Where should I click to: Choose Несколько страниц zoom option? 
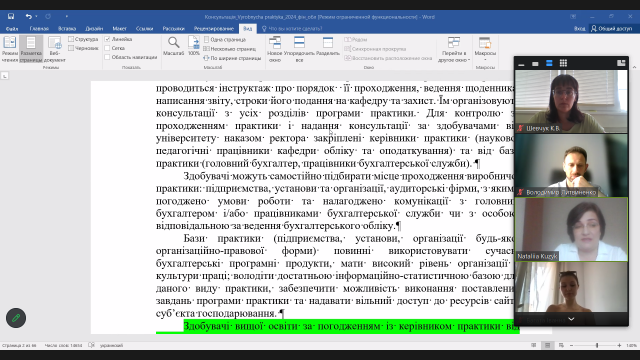[x=230, y=49]
